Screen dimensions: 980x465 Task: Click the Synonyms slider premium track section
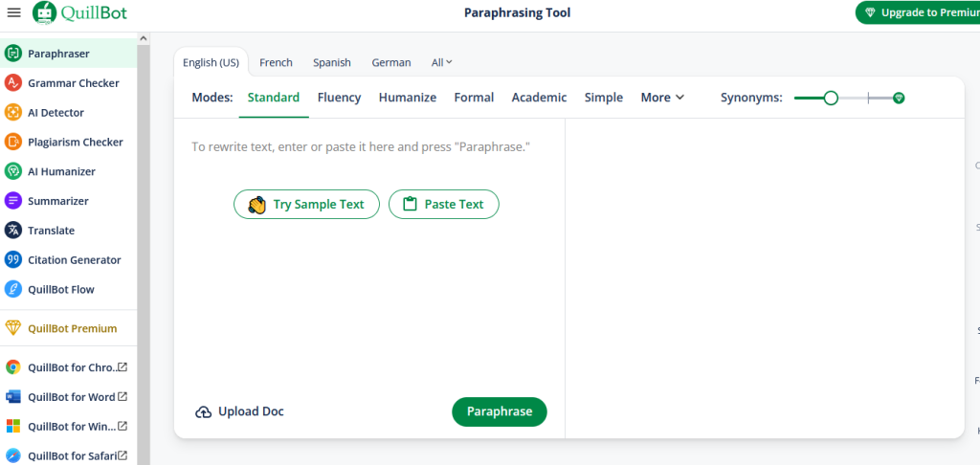[x=881, y=98]
